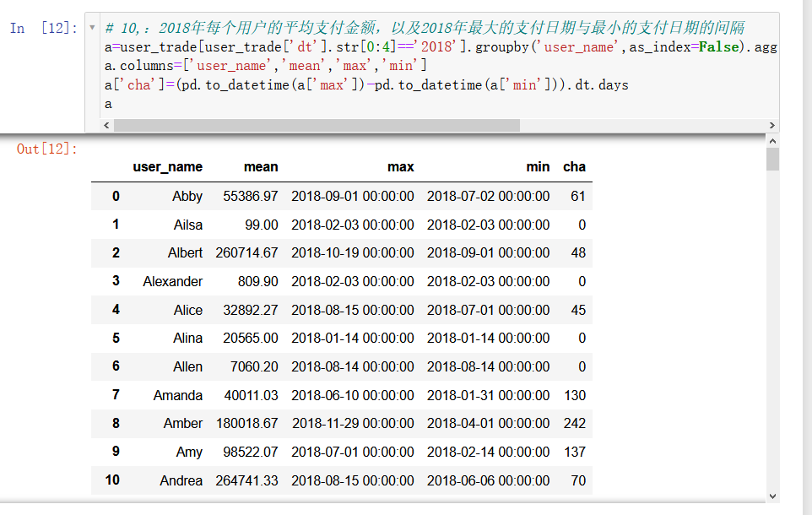Click the Out[12] output prompt

pos(46,149)
